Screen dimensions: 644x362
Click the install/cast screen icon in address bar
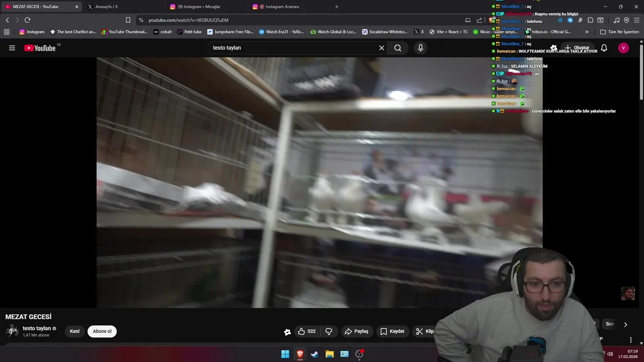pos(468,20)
